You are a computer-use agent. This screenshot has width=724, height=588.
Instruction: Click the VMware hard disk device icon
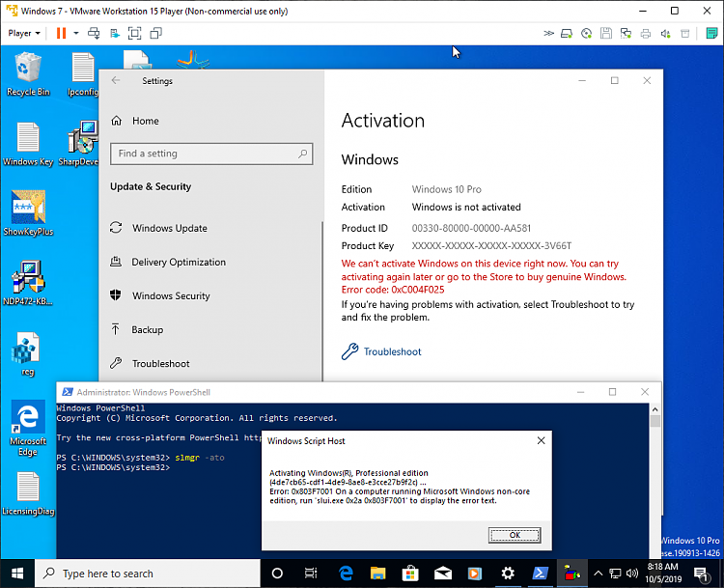[567, 33]
